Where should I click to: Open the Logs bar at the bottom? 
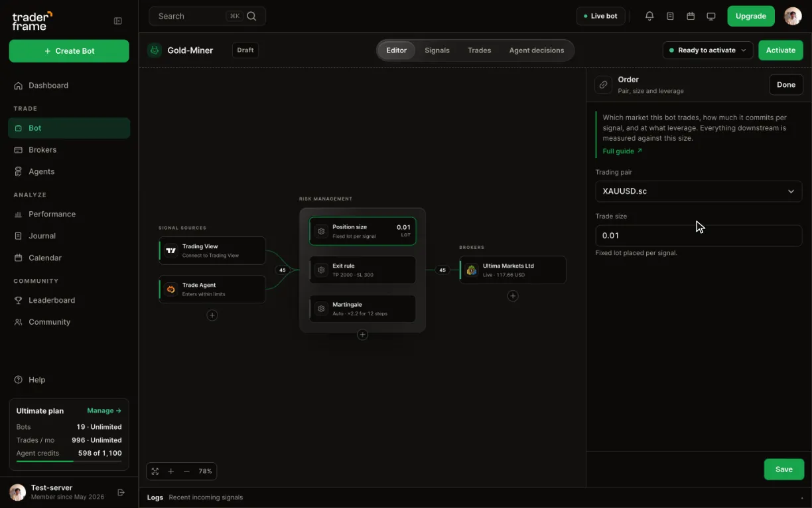pyautogui.click(x=475, y=497)
